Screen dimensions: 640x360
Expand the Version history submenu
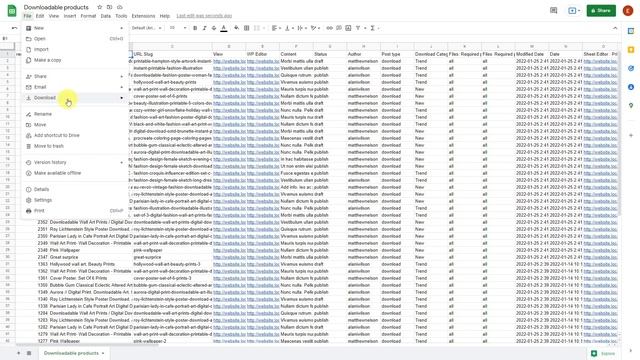[x=121, y=162]
